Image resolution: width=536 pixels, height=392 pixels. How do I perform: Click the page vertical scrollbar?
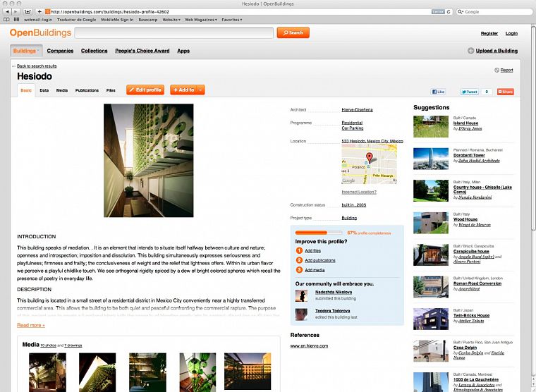533,128
